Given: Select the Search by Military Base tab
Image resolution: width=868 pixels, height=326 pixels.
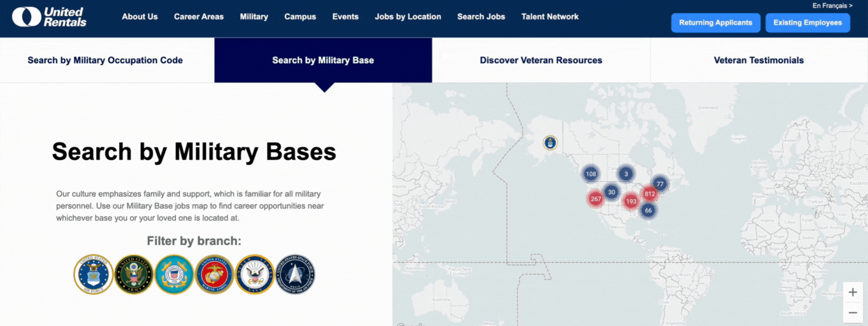Looking at the screenshot, I should click(323, 60).
